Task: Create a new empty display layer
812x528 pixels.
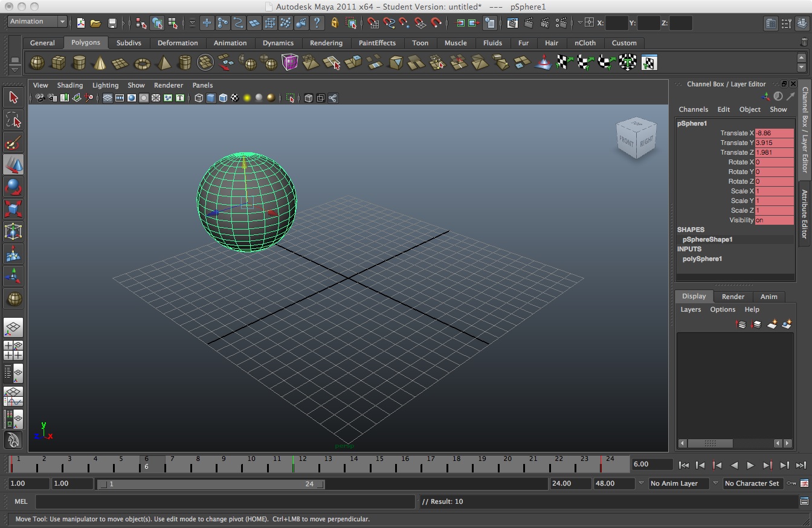Action: [772, 324]
